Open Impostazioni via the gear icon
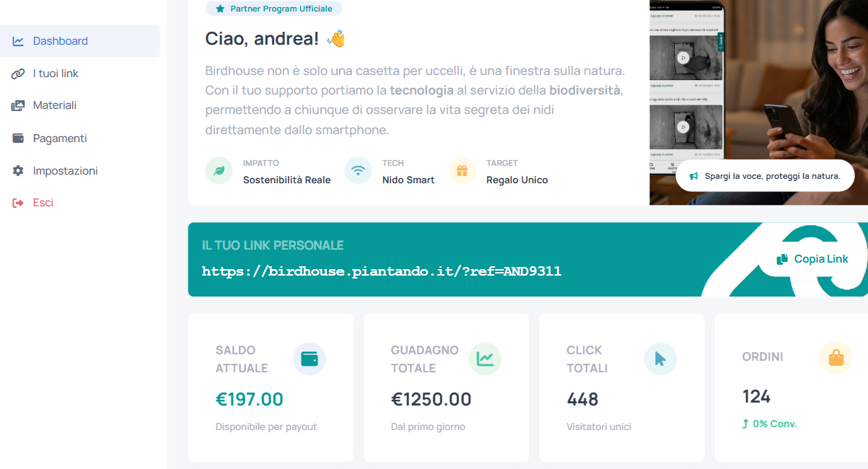 18,170
